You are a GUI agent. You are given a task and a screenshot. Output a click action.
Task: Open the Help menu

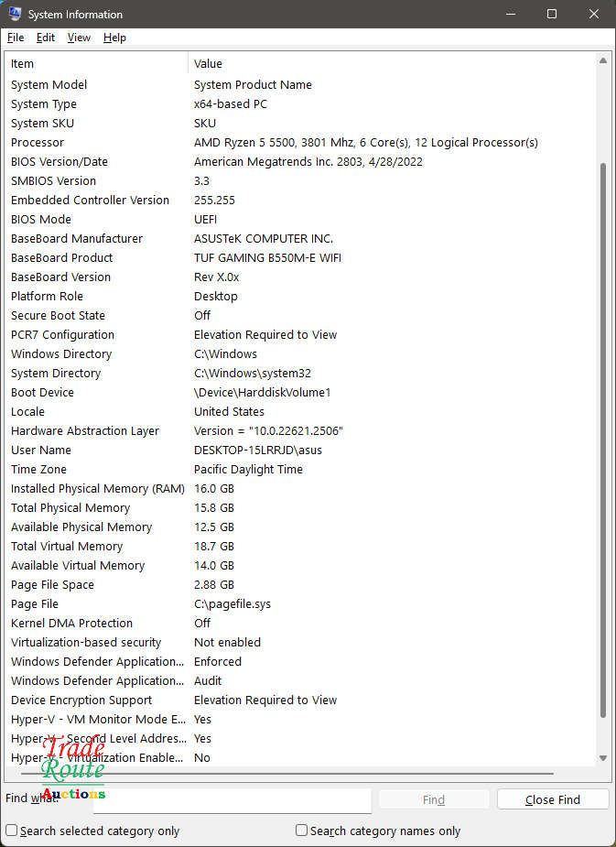click(x=114, y=38)
